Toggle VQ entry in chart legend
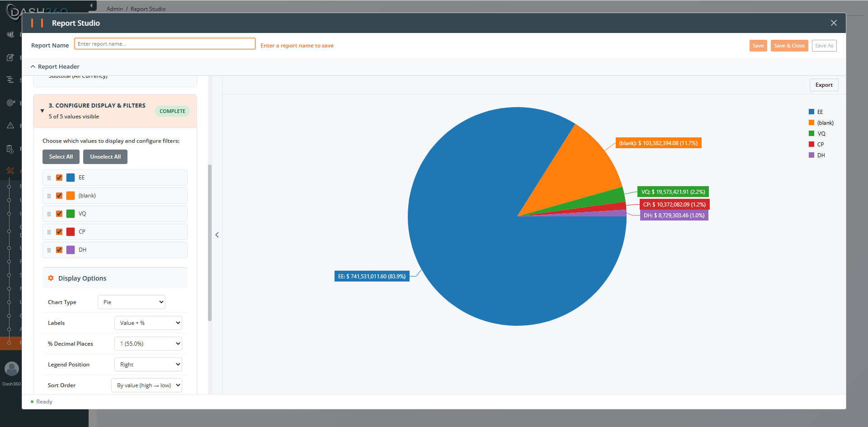 coord(817,134)
